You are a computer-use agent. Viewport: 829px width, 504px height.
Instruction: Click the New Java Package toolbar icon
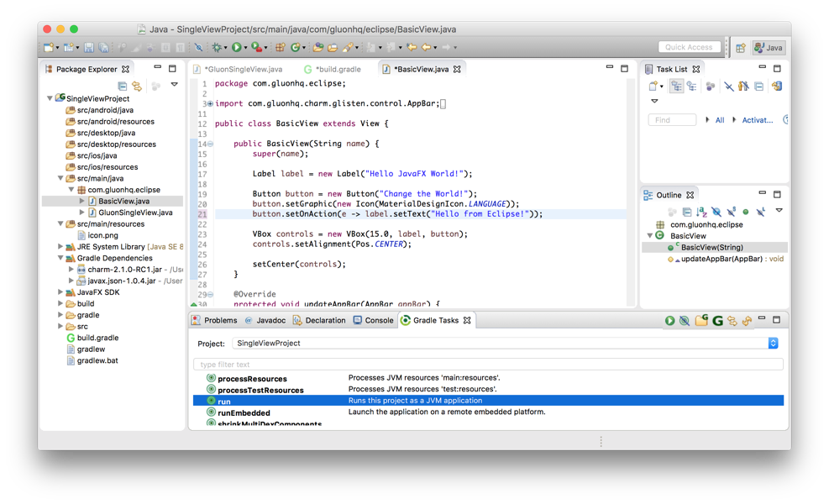[x=280, y=48]
